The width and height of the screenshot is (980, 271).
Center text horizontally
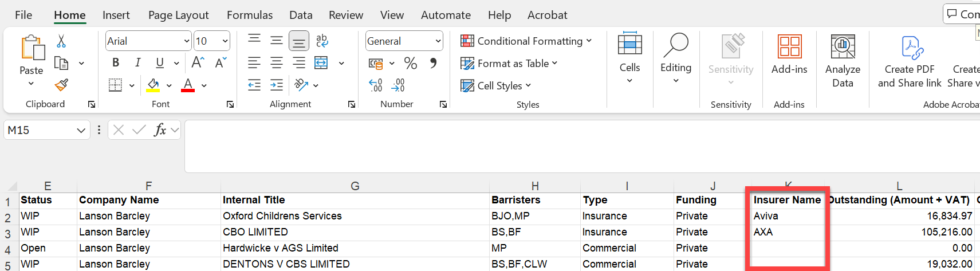click(277, 63)
